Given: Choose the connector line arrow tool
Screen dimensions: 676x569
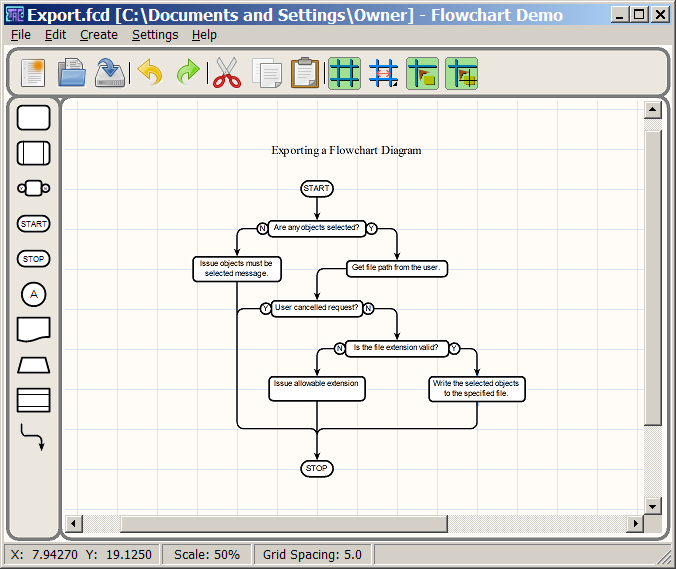Looking at the screenshot, I should click(34, 438).
